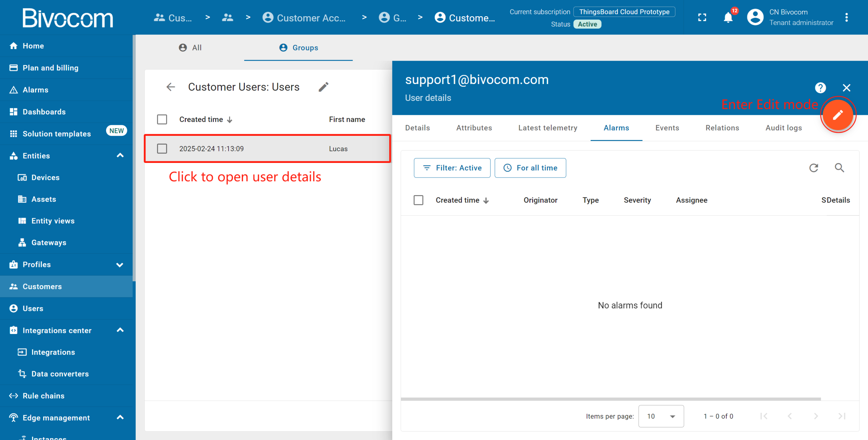Select all users via header checkbox
The image size is (868, 440).
pos(162,120)
